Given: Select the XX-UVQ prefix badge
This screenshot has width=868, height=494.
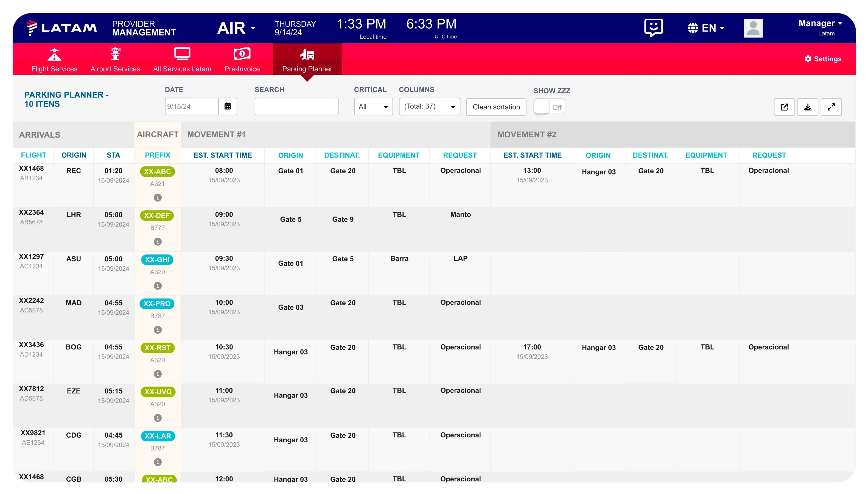Looking at the screenshot, I should (x=158, y=392).
